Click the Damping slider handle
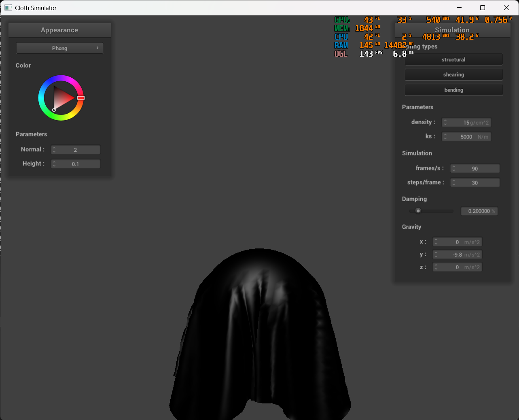Screen dimensions: 519x420 (418, 211)
